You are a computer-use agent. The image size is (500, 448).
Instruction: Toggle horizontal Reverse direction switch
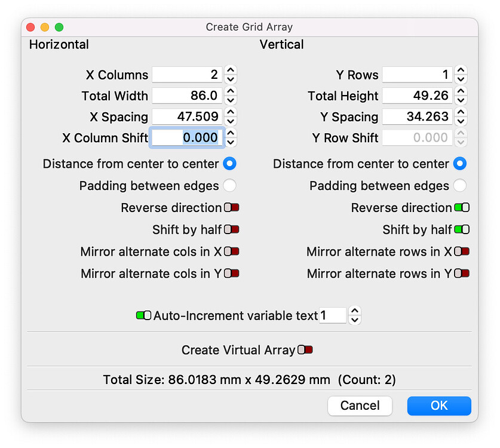pos(232,208)
